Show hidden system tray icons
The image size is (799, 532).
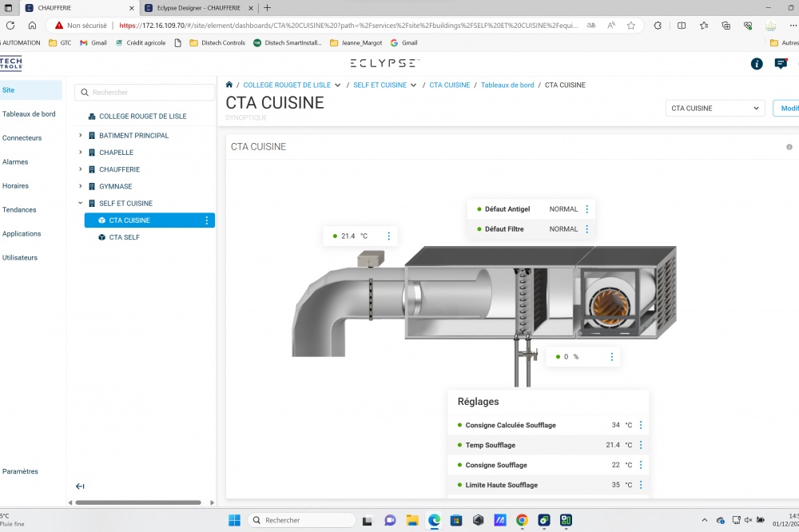(704, 520)
